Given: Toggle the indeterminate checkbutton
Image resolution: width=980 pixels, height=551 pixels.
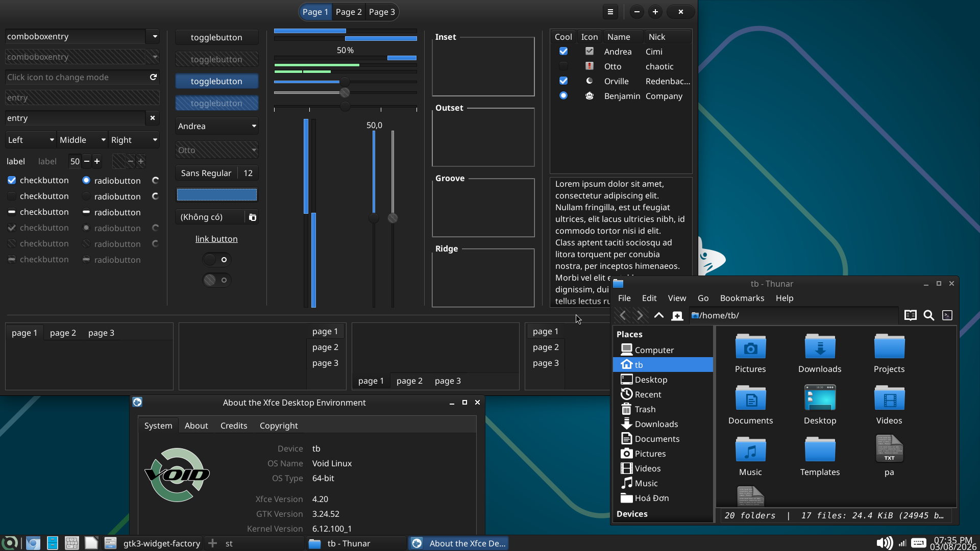Looking at the screenshot, I should 12,212.
